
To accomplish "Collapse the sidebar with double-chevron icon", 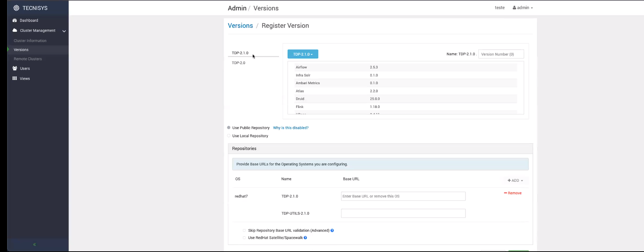I will coord(35,245).
